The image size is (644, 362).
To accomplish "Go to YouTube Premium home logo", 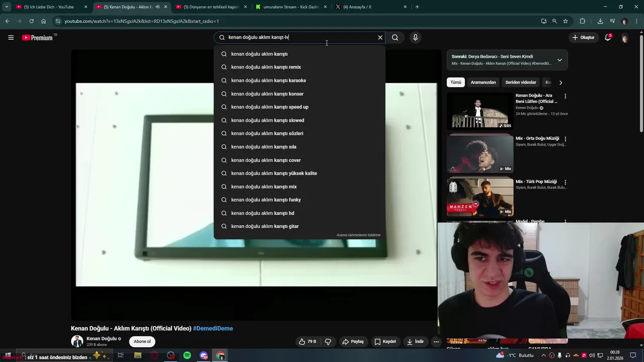I will point(38,37).
